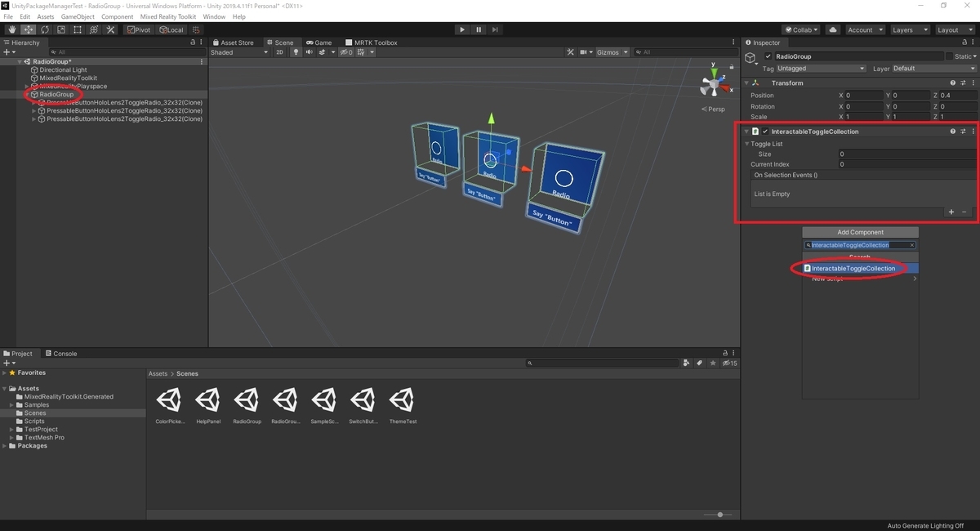Viewport: 980px width, 531px height.
Task: Toggle the scene grid visibility icon
Action: tap(362, 52)
